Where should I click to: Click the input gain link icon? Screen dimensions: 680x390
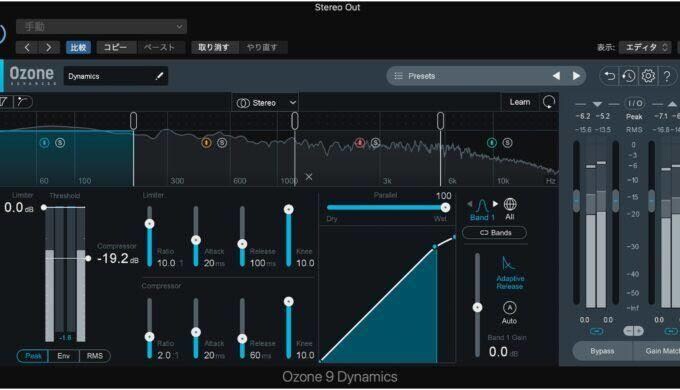click(596, 331)
